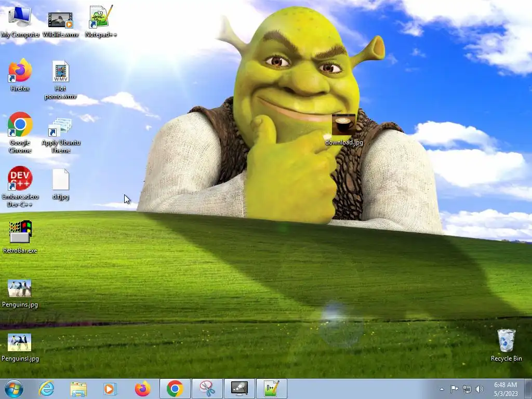Viewport: 532px width, 399px height.
Task: Open the network tray icon
Action: pyautogui.click(x=467, y=389)
